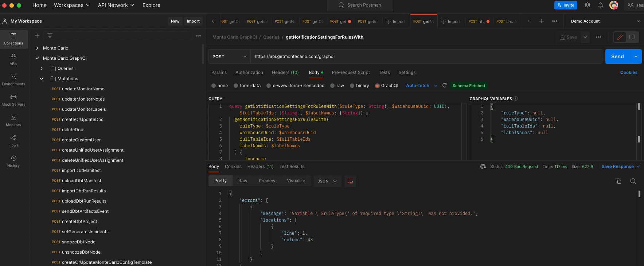Open the Auto-fetch schema dropdown
Viewport: 644px width, 266px height.
pos(422,86)
